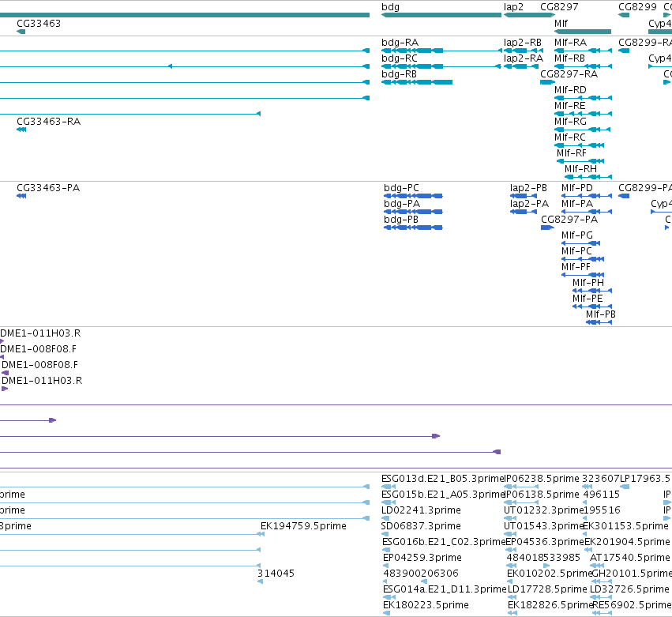Select the Mlf-RD transcript label
The height and width of the screenshot is (617, 672).
click(570, 90)
